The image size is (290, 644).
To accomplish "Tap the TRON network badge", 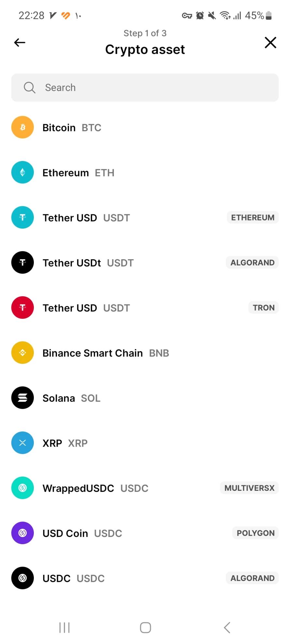I will click(x=264, y=308).
